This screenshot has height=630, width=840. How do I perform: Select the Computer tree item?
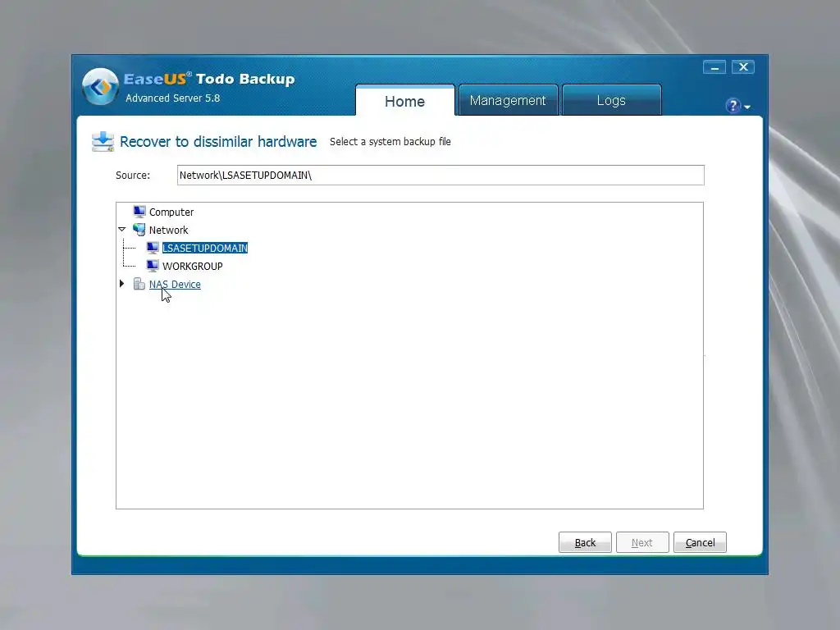171,212
